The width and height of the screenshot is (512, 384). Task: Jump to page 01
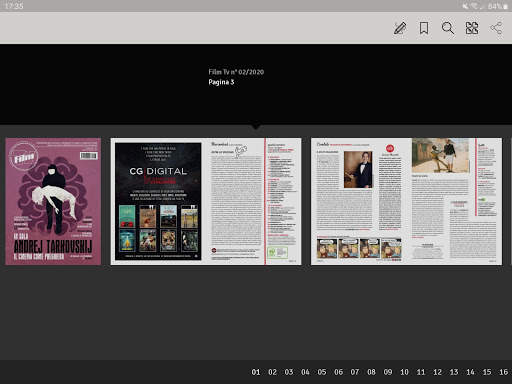click(x=256, y=372)
